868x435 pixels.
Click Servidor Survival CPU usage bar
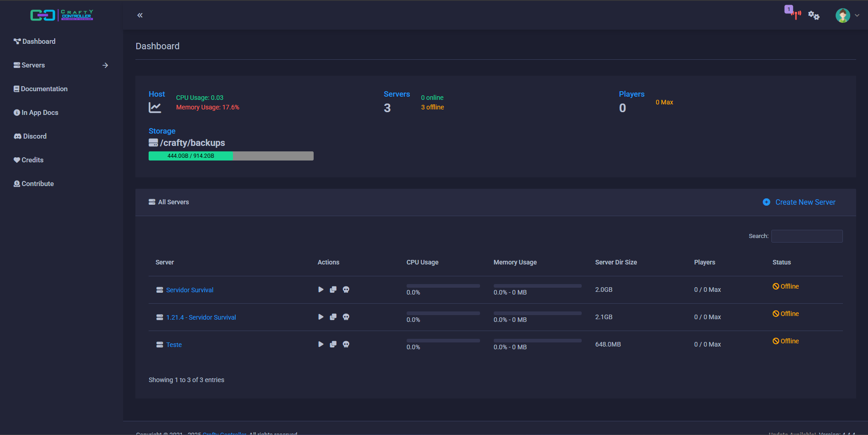[x=443, y=286]
